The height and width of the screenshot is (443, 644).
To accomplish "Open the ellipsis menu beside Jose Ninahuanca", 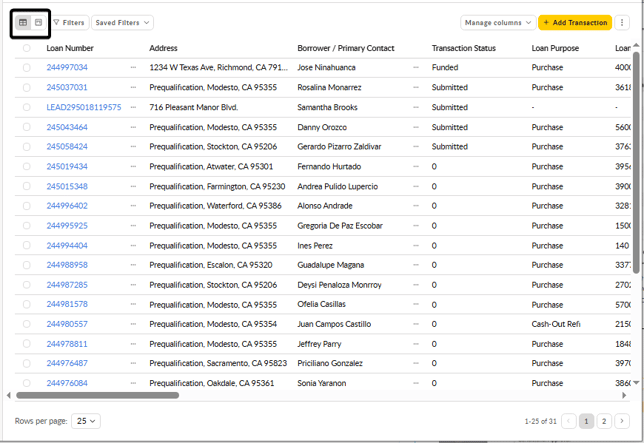I will point(416,67).
